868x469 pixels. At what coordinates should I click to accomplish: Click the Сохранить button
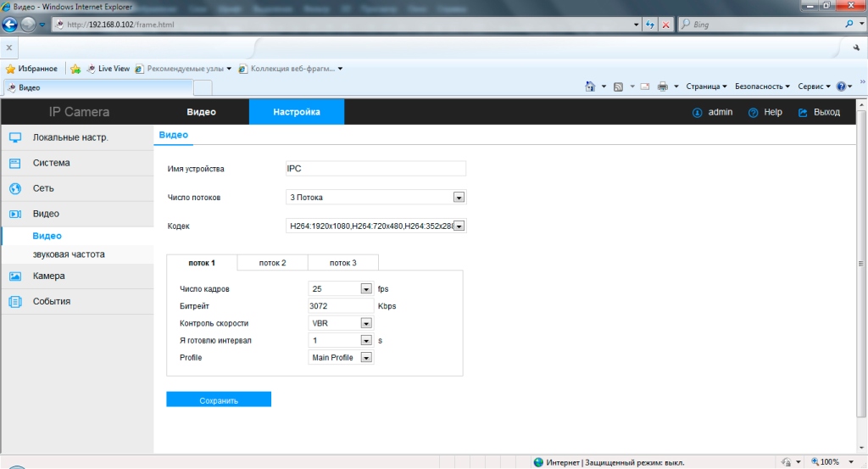pyautogui.click(x=219, y=399)
